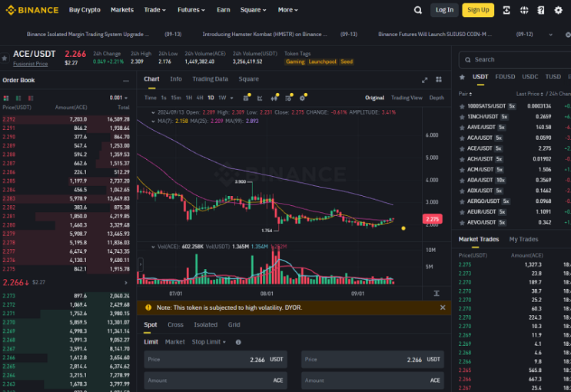571x392 pixels.
Task: Open the settings gear in header
Action: [x=558, y=10]
